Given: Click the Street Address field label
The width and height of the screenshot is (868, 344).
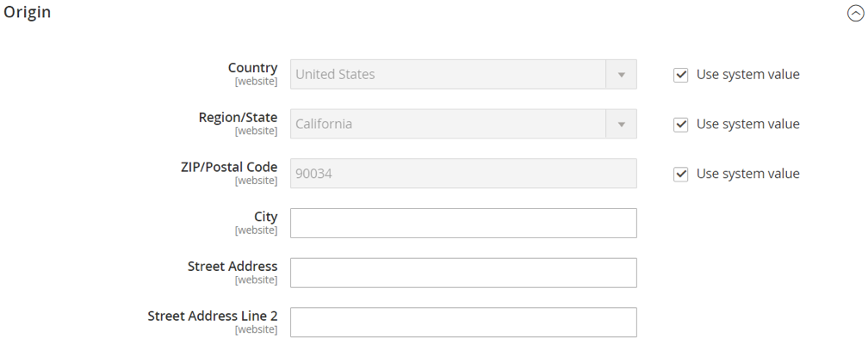Looking at the screenshot, I should 232,267.
